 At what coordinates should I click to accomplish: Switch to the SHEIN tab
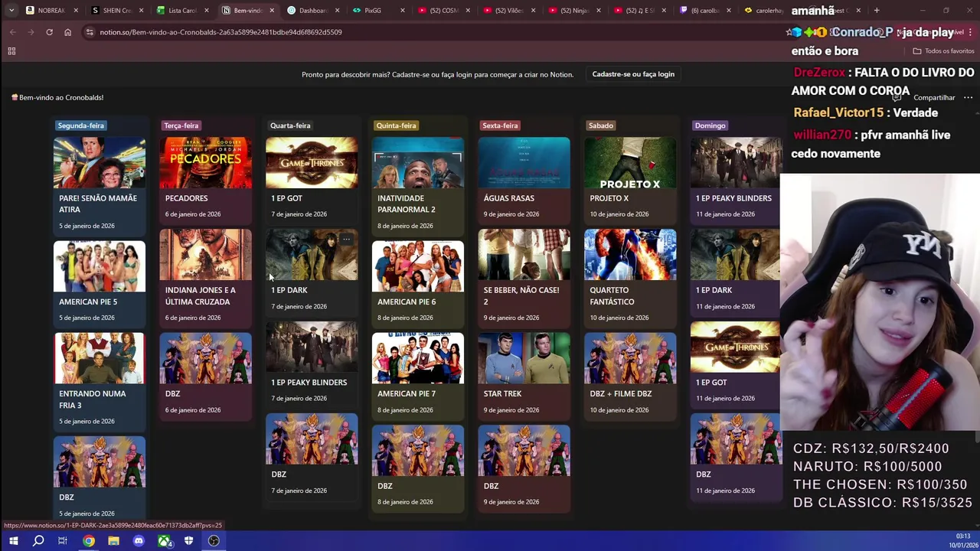click(116, 11)
